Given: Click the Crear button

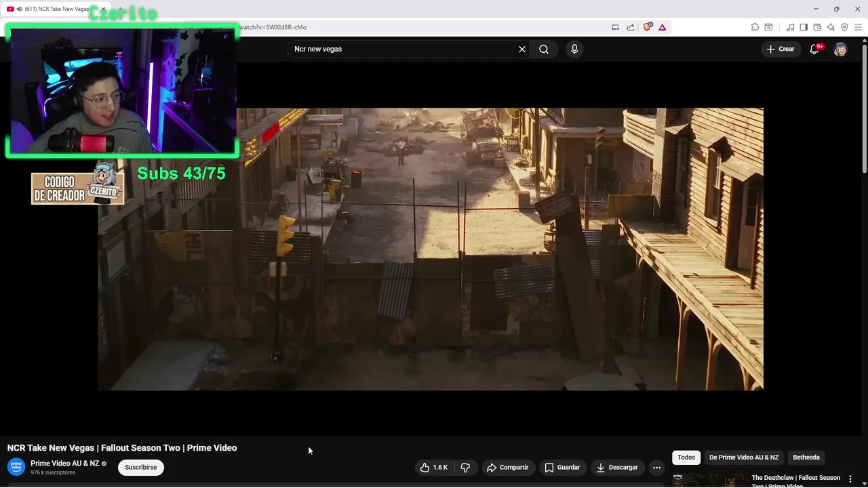Looking at the screenshot, I should coord(780,49).
